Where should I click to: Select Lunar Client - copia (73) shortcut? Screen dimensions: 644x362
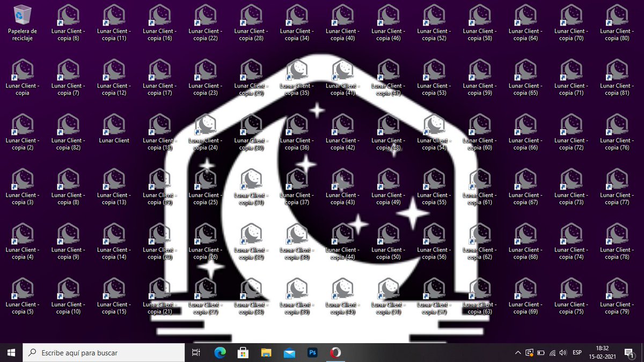tap(571, 188)
